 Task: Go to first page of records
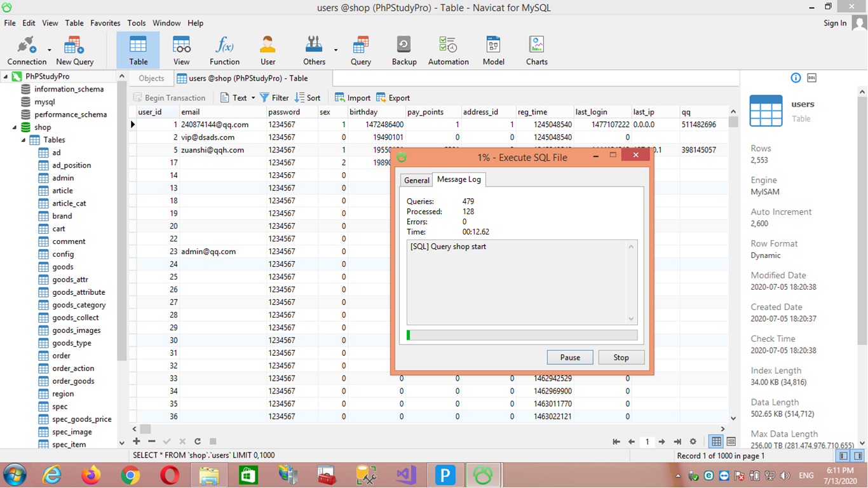(x=616, y=442)
